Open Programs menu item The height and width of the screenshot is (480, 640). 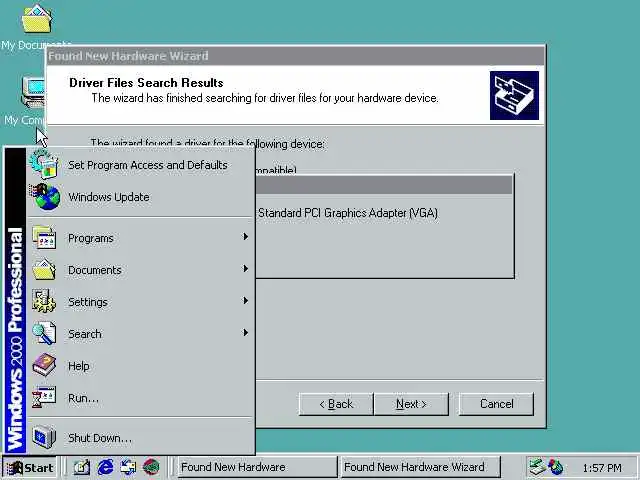(x=141, y=238)
